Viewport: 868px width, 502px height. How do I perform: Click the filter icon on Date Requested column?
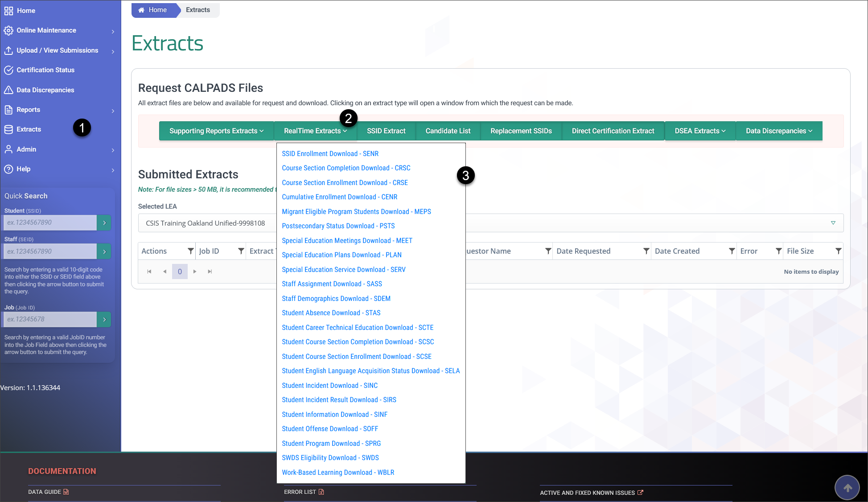(646, 251)
